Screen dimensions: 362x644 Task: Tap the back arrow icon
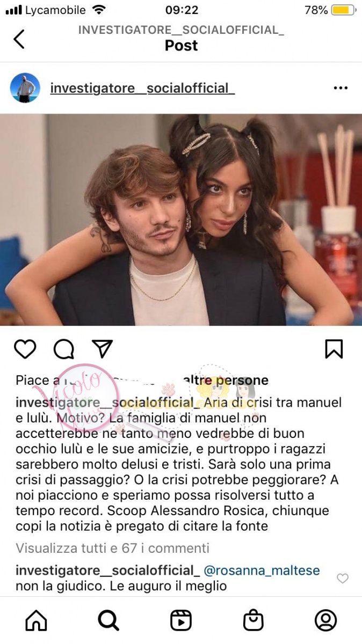click(19, 39)
